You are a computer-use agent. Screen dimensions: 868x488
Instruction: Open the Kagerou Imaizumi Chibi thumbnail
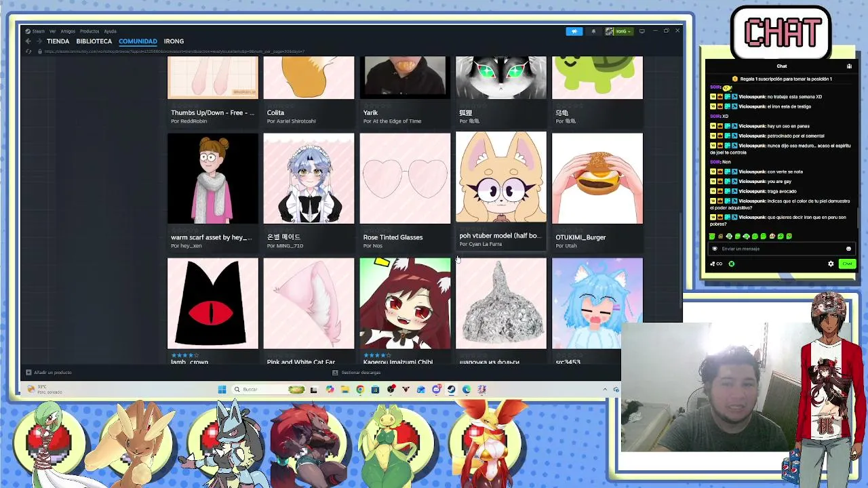(405, 303)
